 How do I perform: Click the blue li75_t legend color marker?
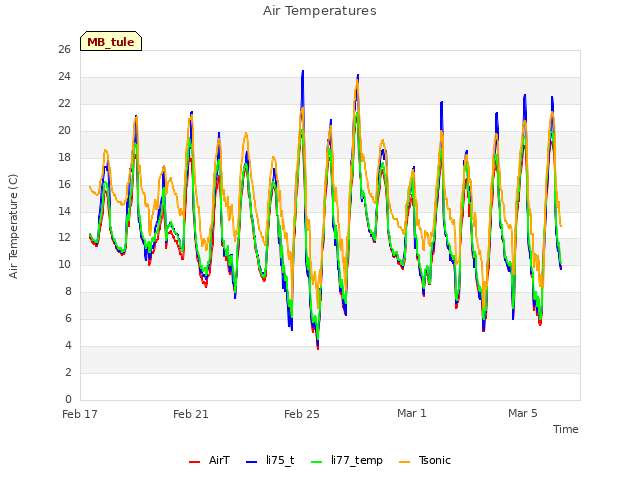coord(252,462)
